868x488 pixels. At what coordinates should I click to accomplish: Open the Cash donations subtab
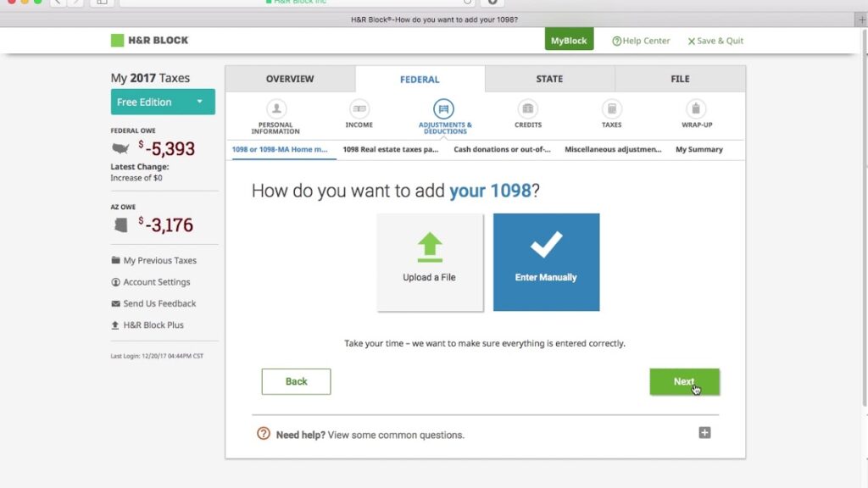pos(502,149)
